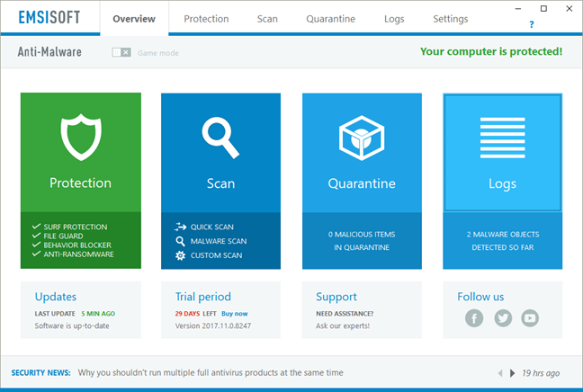This screenshot has height=392, width=583.
Task: Click the Logs list-lines icon
Action: coord(502,138)
